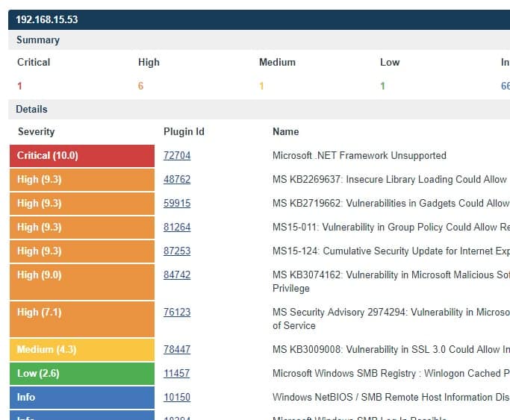Click MS KB2719662 Vulnerabilities in Gadgets name
This screenshot has height=420, width=510.
[x=391, y=204]
